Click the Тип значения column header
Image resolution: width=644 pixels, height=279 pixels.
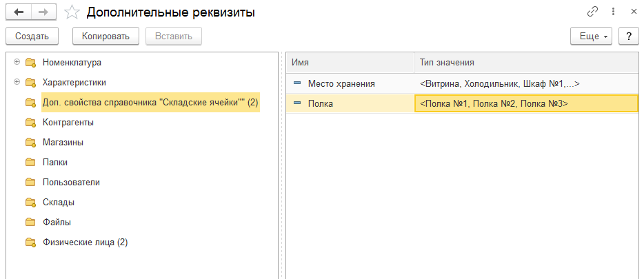coord(526,63)
